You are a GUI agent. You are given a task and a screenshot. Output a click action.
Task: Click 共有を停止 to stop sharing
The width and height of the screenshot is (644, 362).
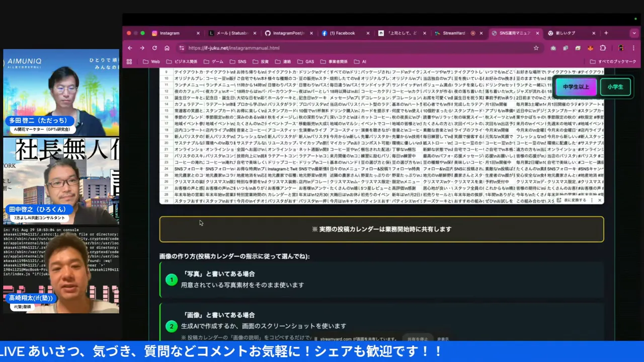[x=417, y=339]
